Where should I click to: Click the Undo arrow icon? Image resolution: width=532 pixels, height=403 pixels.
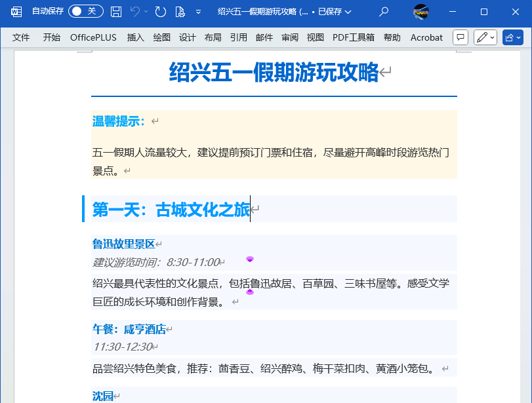[x=134, y=11]
